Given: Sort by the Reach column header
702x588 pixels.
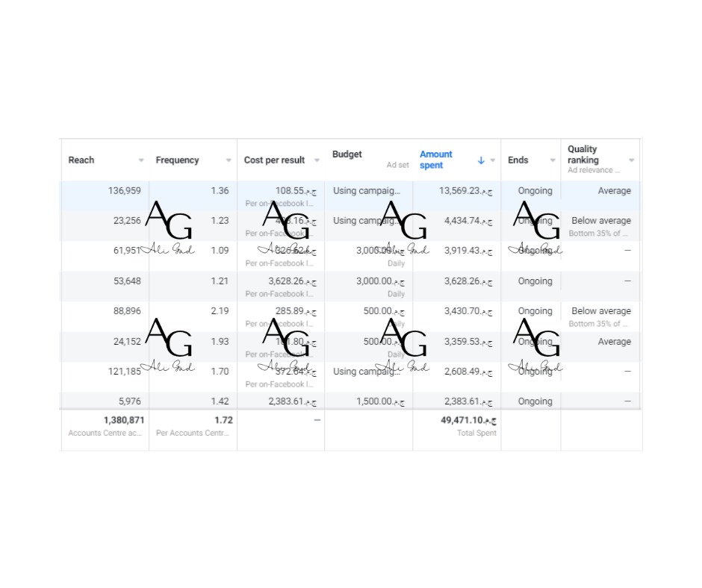Looking at the screenshot, I should point(81,160).
